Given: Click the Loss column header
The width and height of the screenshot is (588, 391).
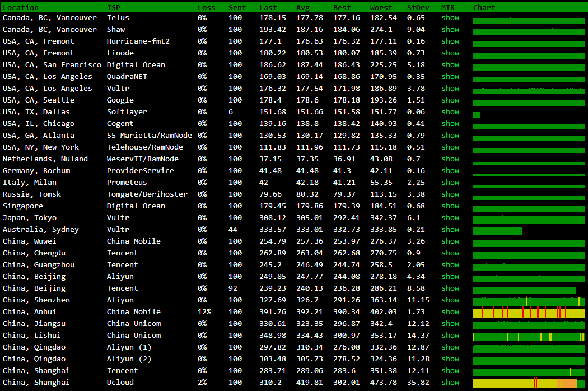Looking at the screenshot, I should pos(207,7).
